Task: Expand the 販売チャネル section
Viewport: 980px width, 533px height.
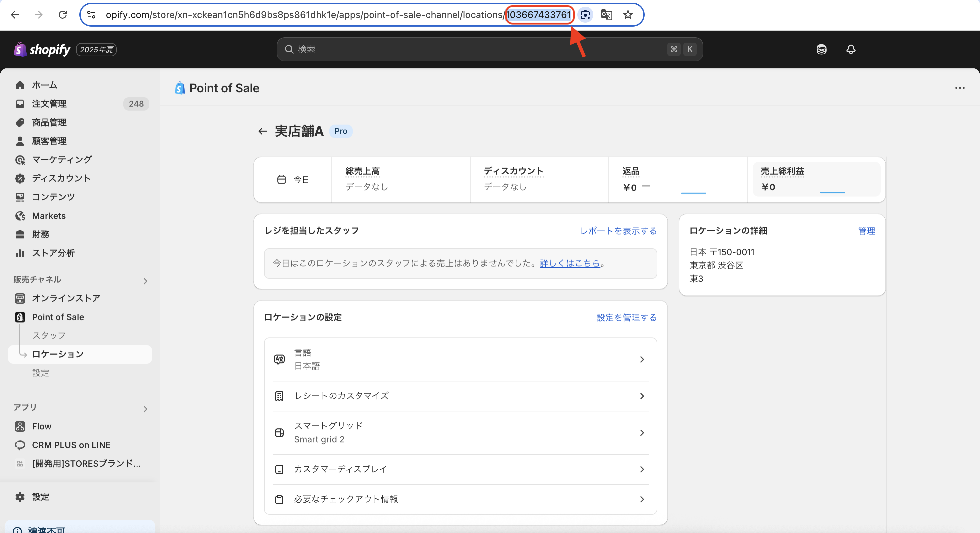Action: point(145,281)
